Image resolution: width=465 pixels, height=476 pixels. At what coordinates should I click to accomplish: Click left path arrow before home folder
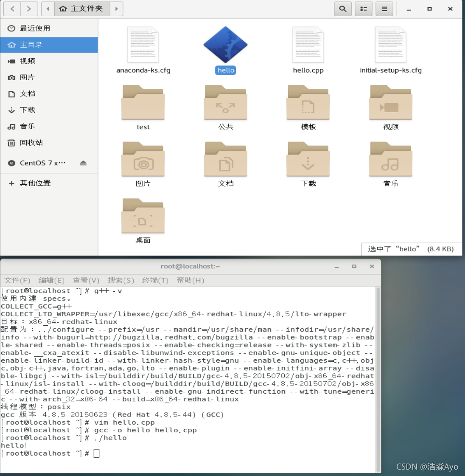pyautogui.click(x=48, y=9)
